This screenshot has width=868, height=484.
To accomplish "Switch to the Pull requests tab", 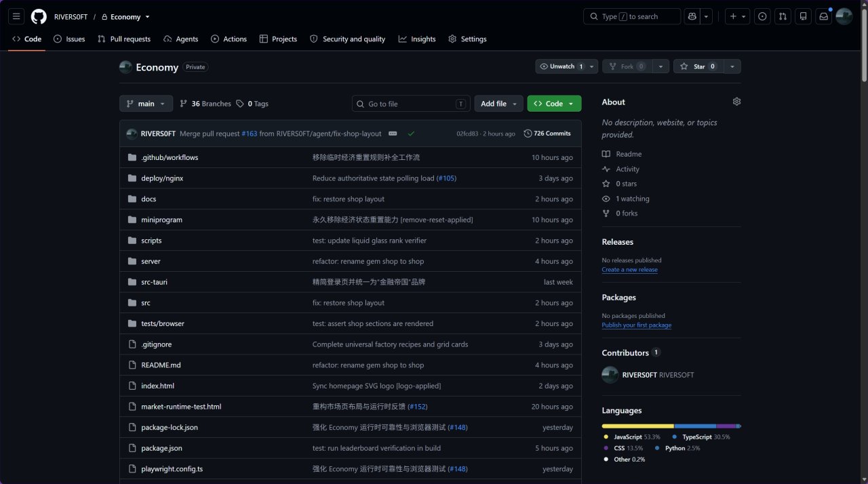I will (124, 39).
